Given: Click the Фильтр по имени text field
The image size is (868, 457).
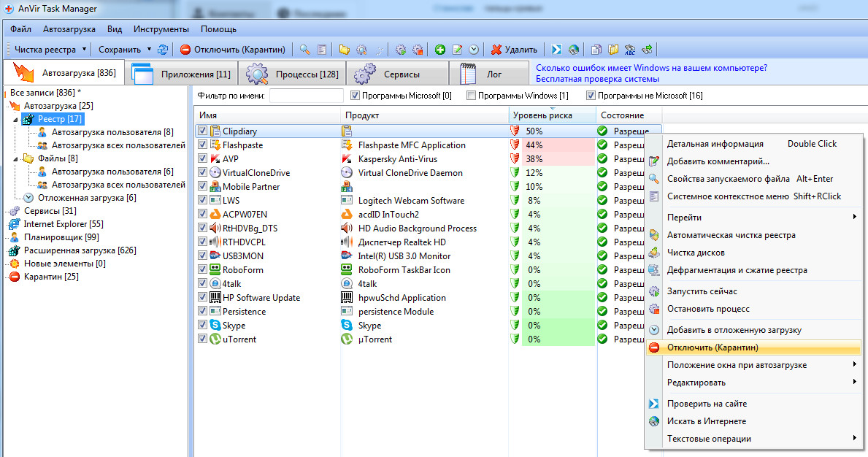Looking at the screenshot, I should pos(306,96).
